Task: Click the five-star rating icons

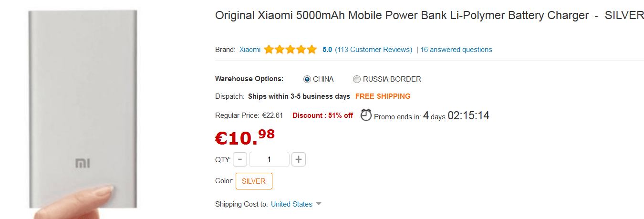Action: pos(290,50)
